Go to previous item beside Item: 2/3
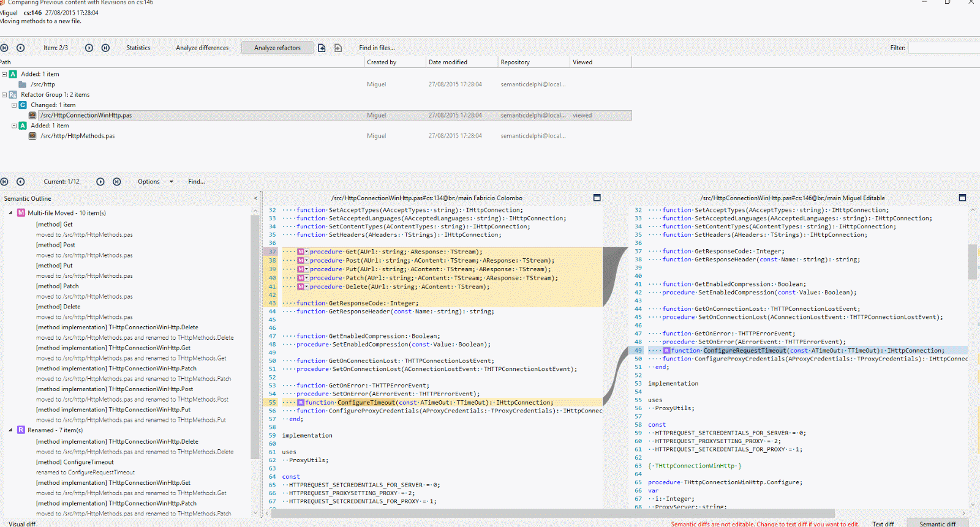Image resolution: width=980 pixels, height=527 pixels. coord(21,48)
